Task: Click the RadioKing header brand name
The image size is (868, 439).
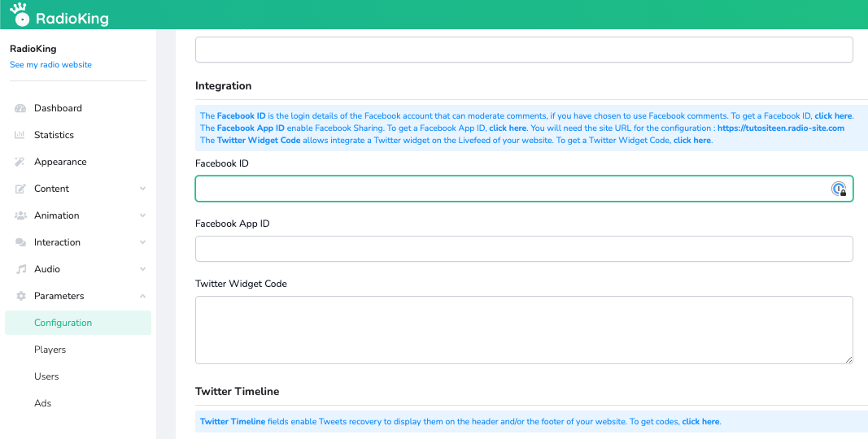Action: pos(72,19)
